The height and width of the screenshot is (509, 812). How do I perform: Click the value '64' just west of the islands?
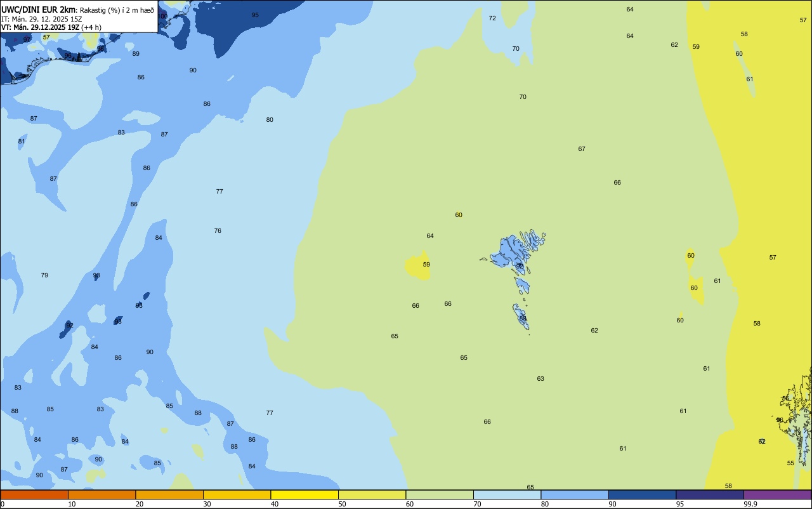[x=430, y=236]
